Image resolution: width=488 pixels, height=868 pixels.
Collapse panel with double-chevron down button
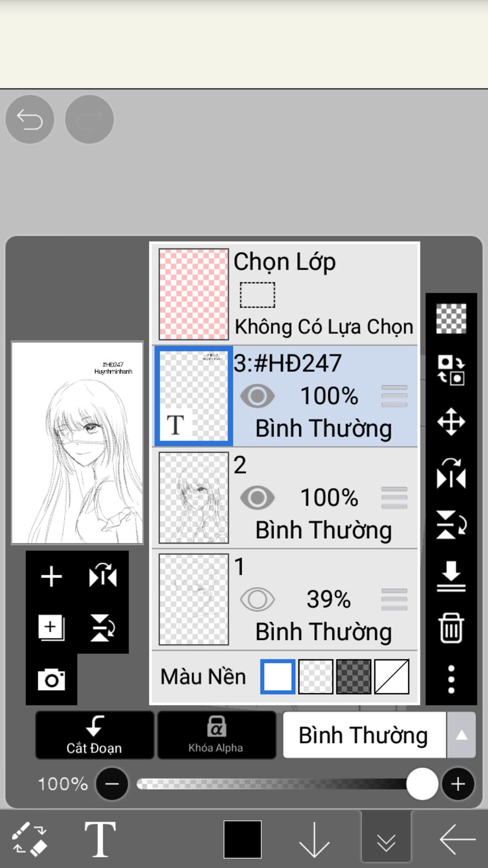[386, 839]
